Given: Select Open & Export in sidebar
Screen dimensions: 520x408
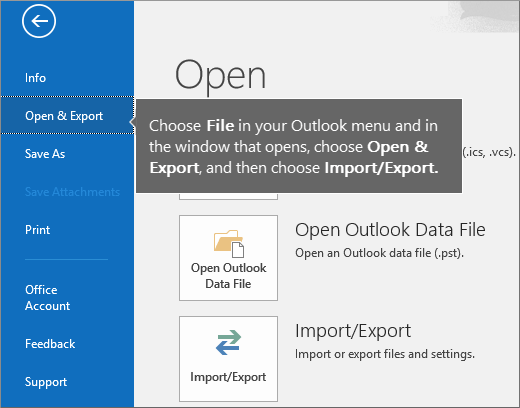Looking at the screenshot, I should 67,115.
